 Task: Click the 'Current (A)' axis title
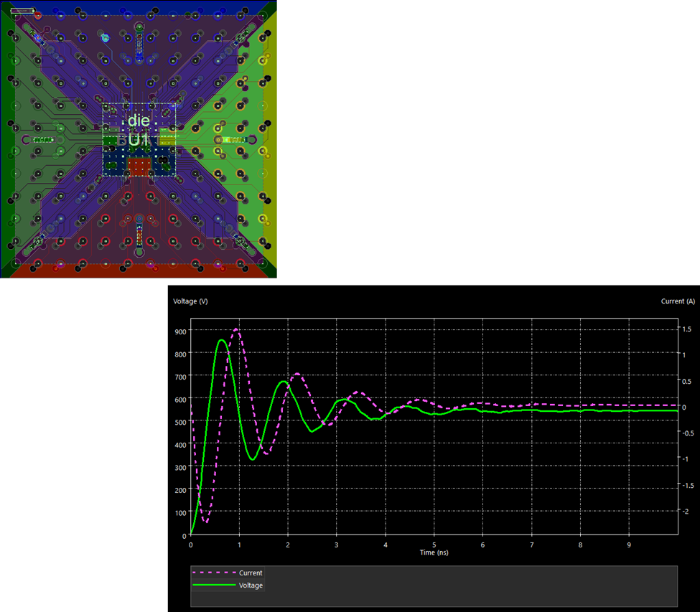(678, 301)
